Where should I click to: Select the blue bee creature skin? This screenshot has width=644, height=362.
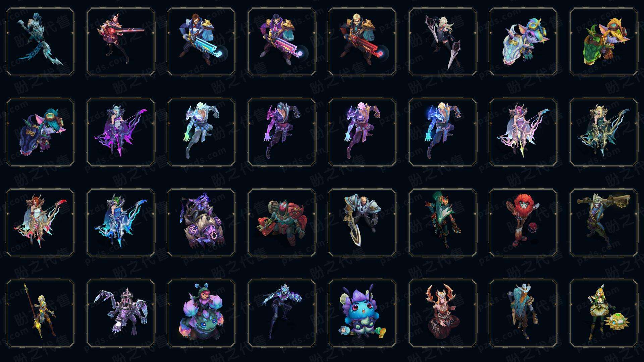(x=362, y=313)
